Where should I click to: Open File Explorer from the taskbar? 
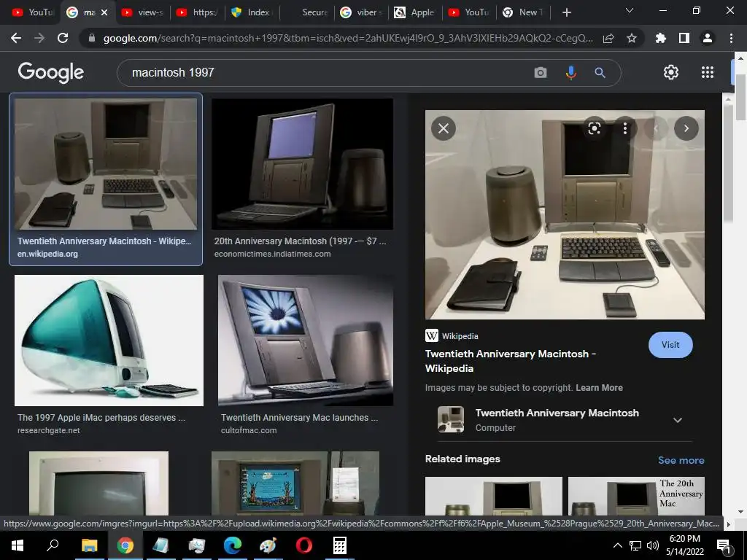89,545
